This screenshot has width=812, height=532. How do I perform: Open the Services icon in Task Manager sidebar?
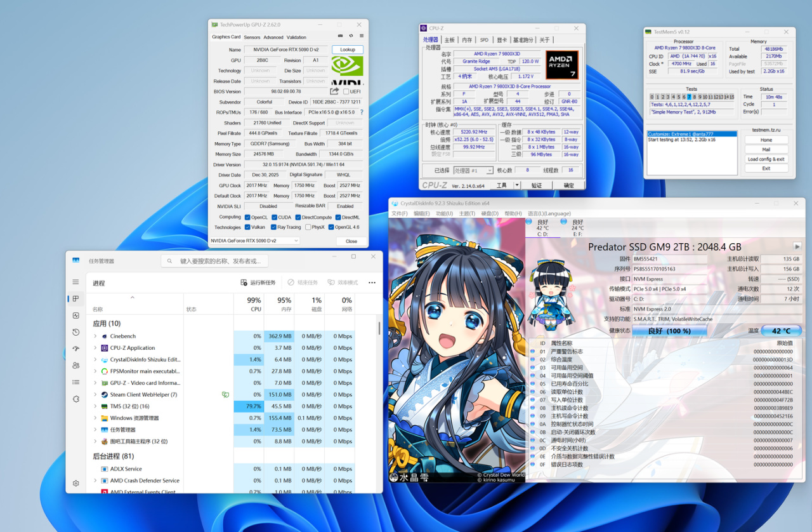[x=76, y=399]
